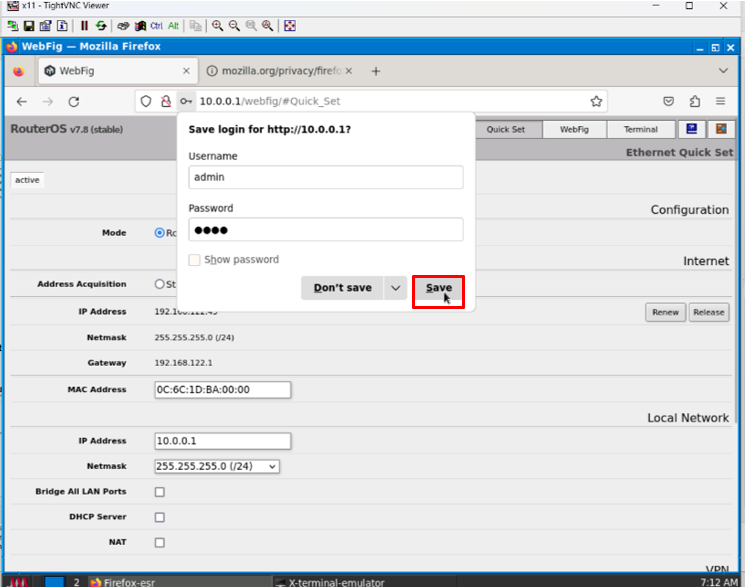Enable the Show password checkbox
Viewport: 745px width, 587px height.
point(195,260)
